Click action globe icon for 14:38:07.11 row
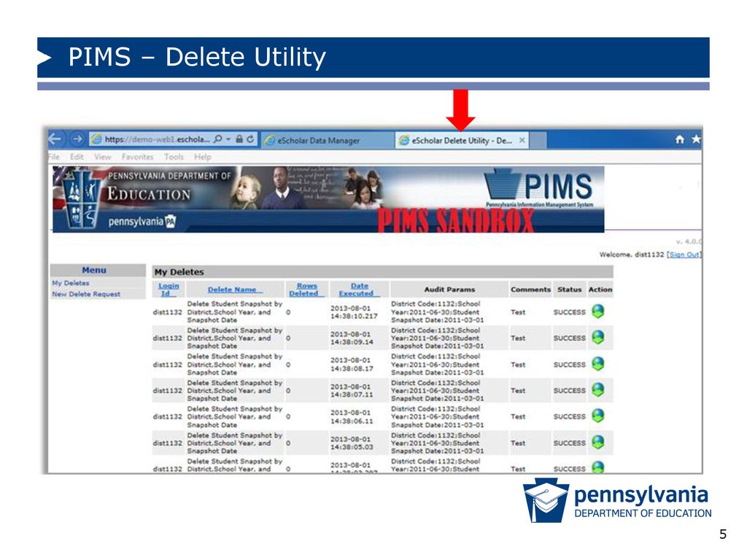 (598, 390)
